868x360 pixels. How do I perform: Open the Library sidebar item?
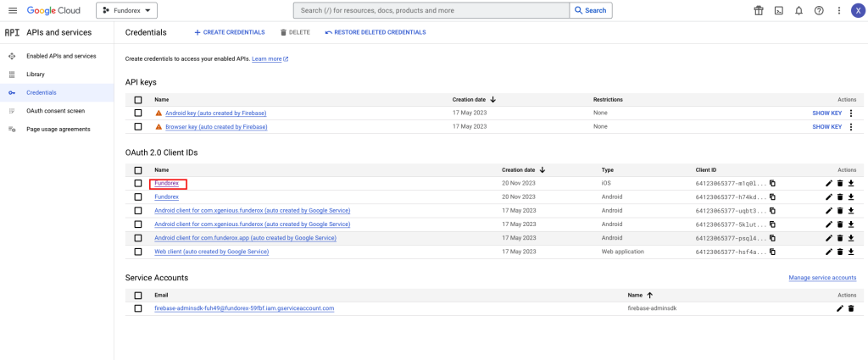57,74
